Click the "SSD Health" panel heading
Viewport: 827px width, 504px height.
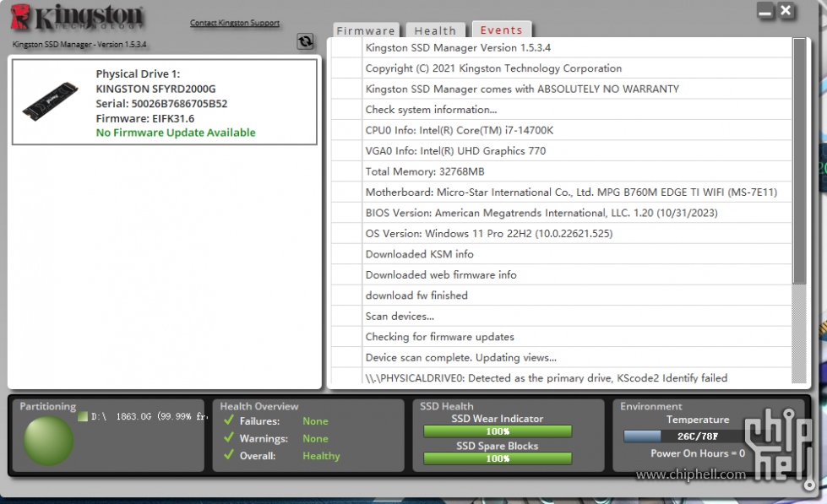point(447,406)
